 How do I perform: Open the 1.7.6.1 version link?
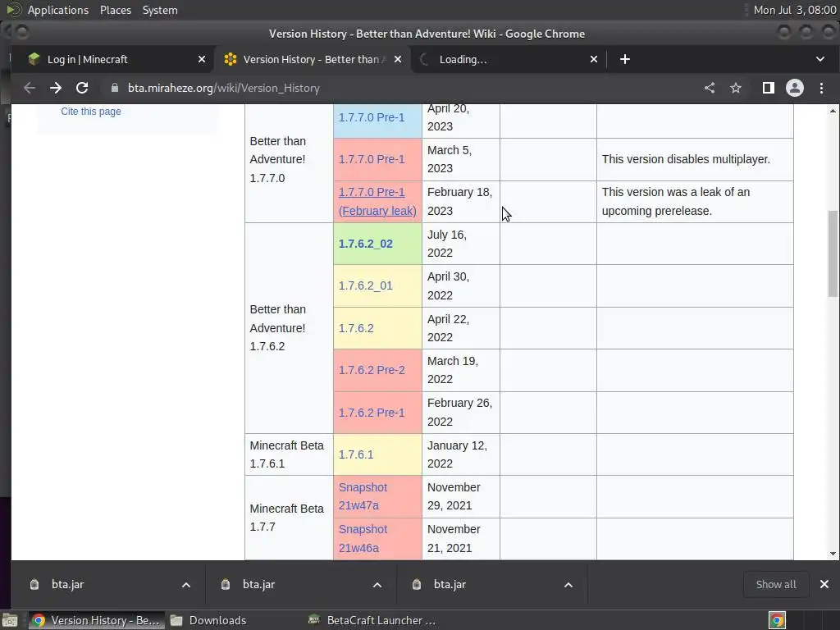(356, 454)
